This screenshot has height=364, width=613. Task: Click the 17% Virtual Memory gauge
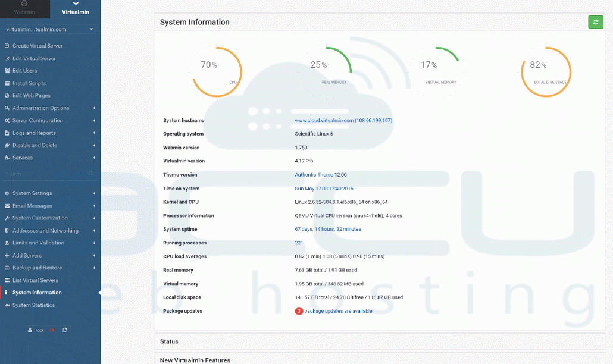[x=437, y=72]
